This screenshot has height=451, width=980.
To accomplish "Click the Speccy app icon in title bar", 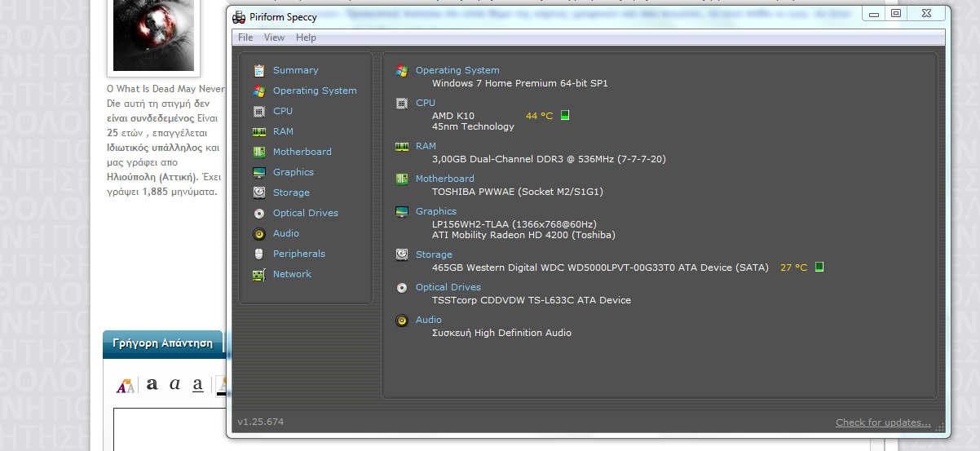I will (239, 16).
